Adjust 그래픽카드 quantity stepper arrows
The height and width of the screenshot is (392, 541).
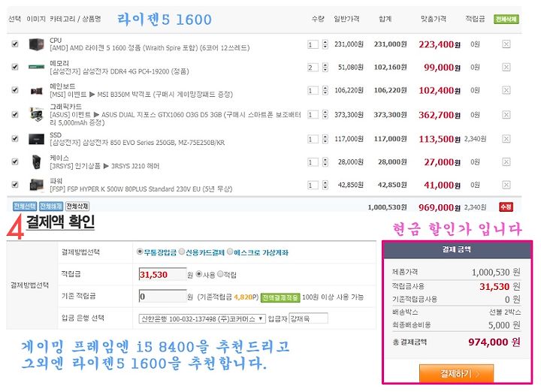pos(325,114)
